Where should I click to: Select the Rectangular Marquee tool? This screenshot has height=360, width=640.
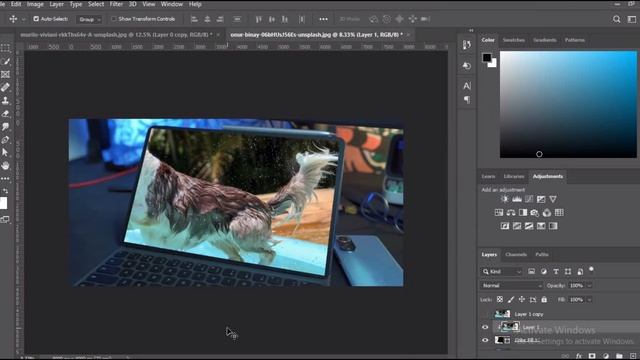[5, 48]
